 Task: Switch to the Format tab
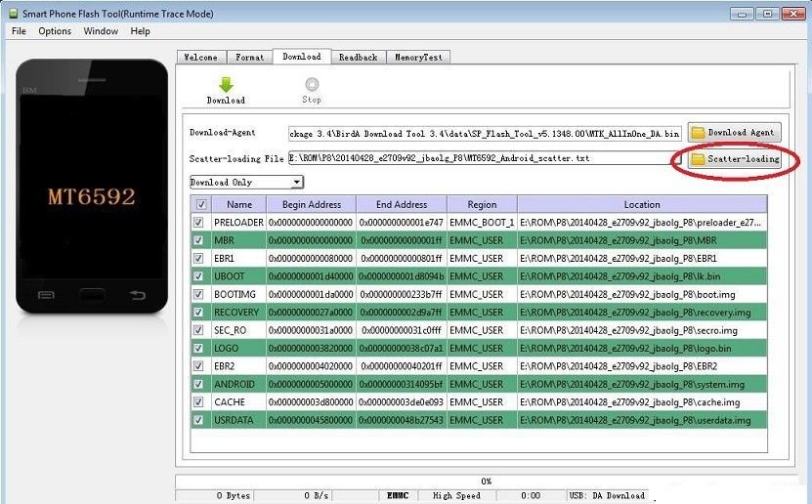[x=249, y=58]
